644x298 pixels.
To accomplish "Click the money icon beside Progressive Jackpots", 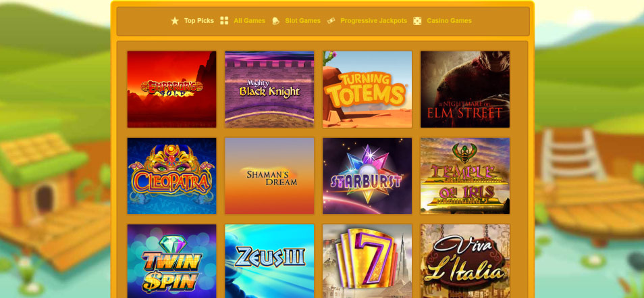I will coord(331,20).
